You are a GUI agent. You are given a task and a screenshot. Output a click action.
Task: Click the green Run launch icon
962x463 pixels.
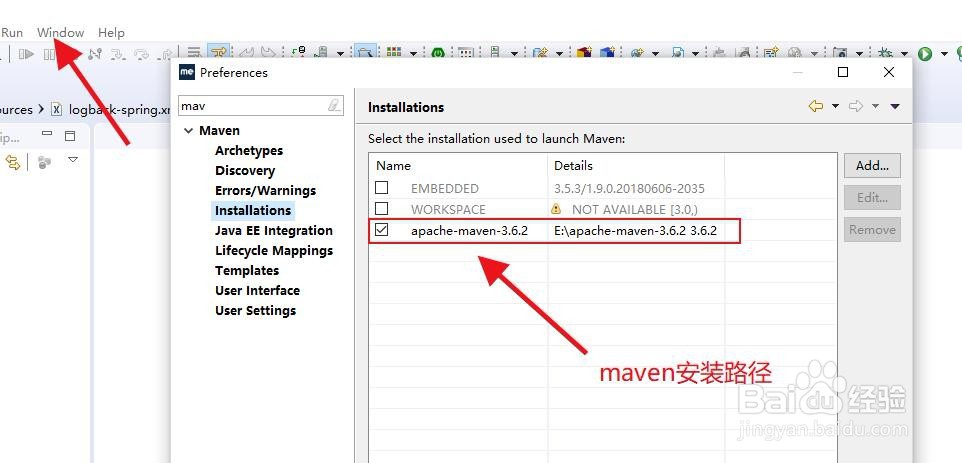pyautogui.click(x=925, y=54)
